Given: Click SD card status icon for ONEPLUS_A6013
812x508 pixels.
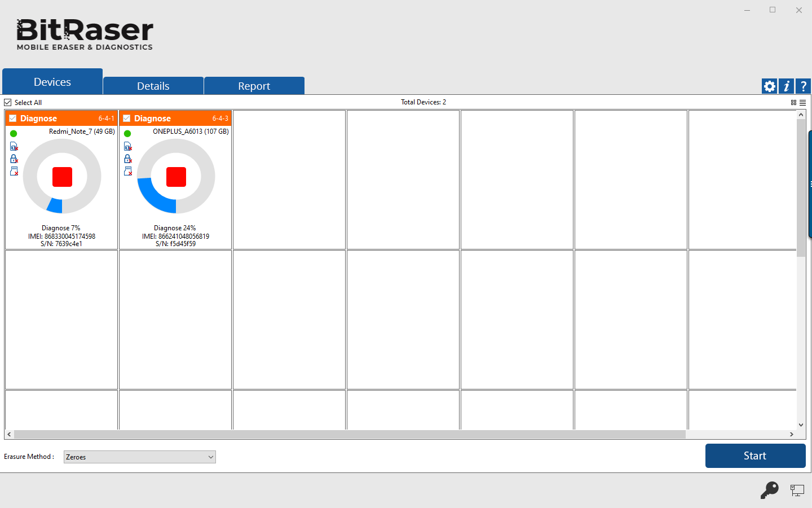Looking at the screenshot, I should (128, 171).
